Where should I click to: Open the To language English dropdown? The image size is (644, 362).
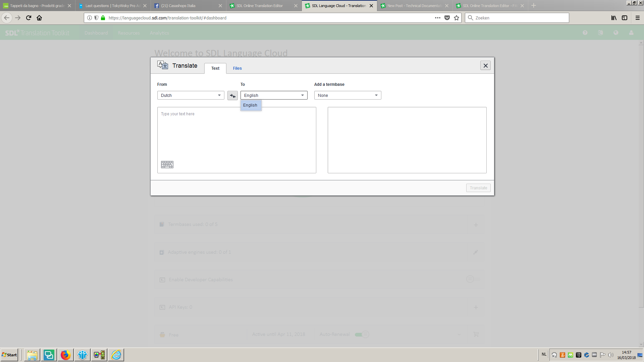pyautogui.click(x=274, y=96)
